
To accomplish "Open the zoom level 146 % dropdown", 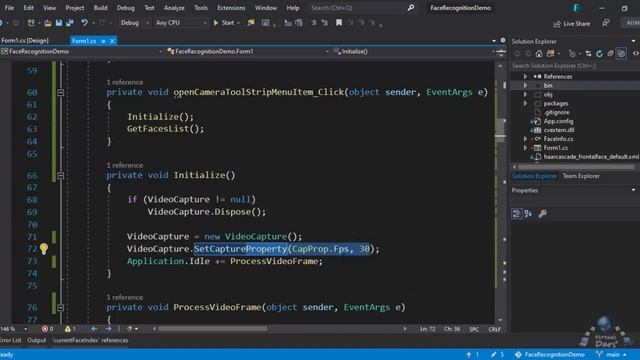I will (14, 329).
